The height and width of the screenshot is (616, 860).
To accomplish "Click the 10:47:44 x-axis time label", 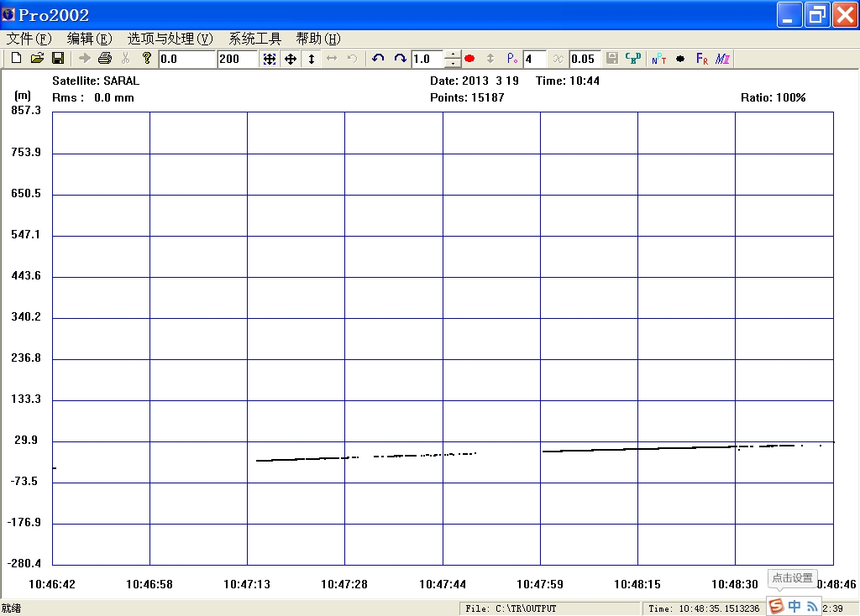I will tap(443, 584).
